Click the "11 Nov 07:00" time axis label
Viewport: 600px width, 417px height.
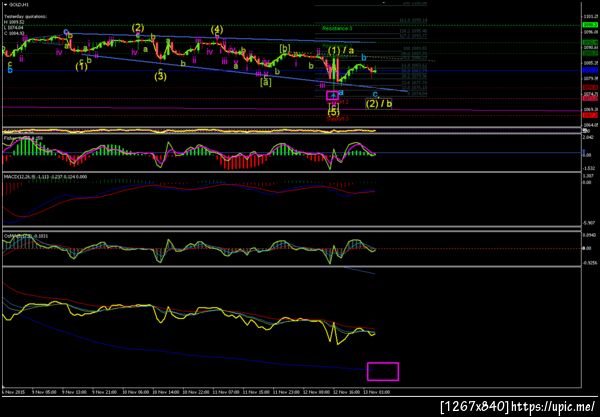click(225, 392)
